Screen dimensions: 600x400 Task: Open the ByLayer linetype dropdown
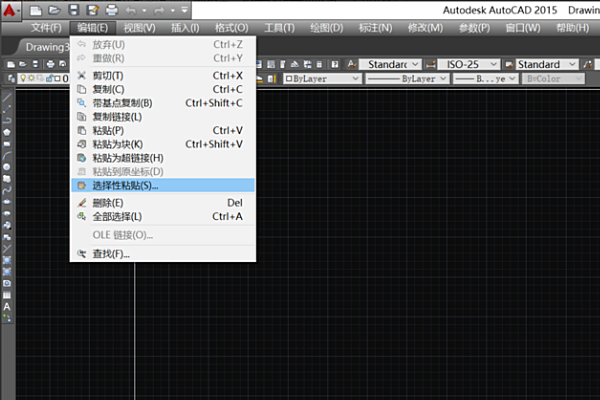pyautogui.click(x=408, y=79)
